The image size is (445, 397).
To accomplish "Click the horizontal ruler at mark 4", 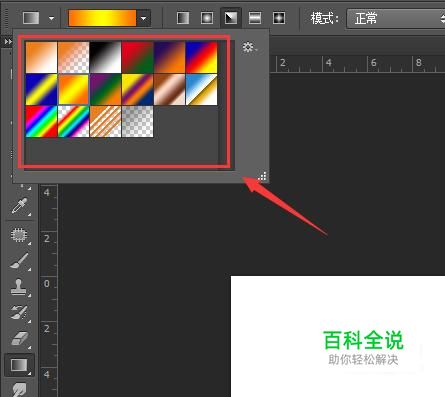I will (329, 63).
